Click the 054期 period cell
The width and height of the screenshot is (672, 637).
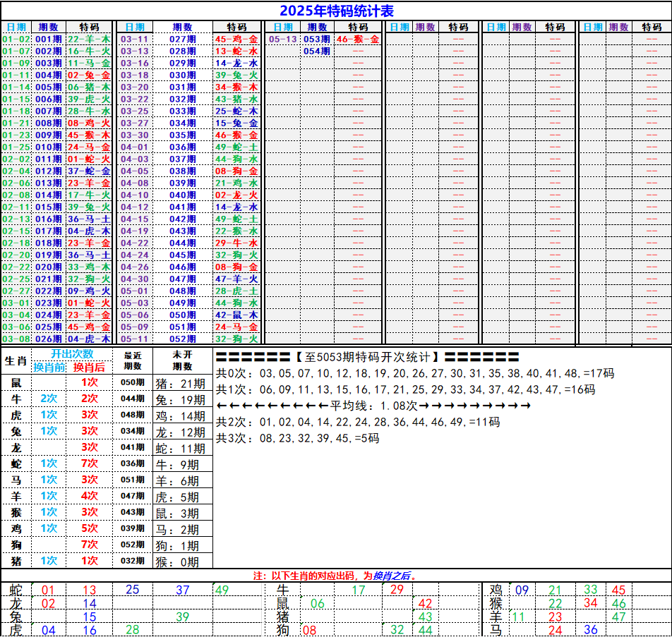317,51
